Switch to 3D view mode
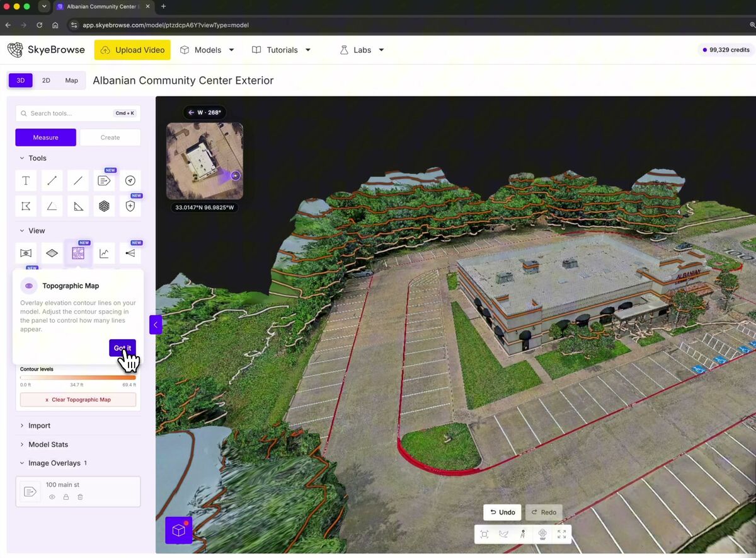The image size is (756, 558). coord(21,81)
